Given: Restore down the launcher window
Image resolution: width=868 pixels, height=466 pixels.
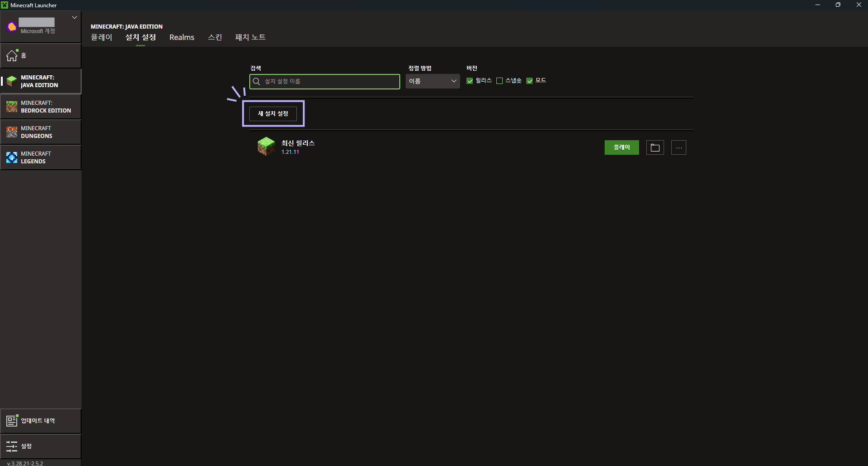Looking at the screenshot, I should coord(838,5).
